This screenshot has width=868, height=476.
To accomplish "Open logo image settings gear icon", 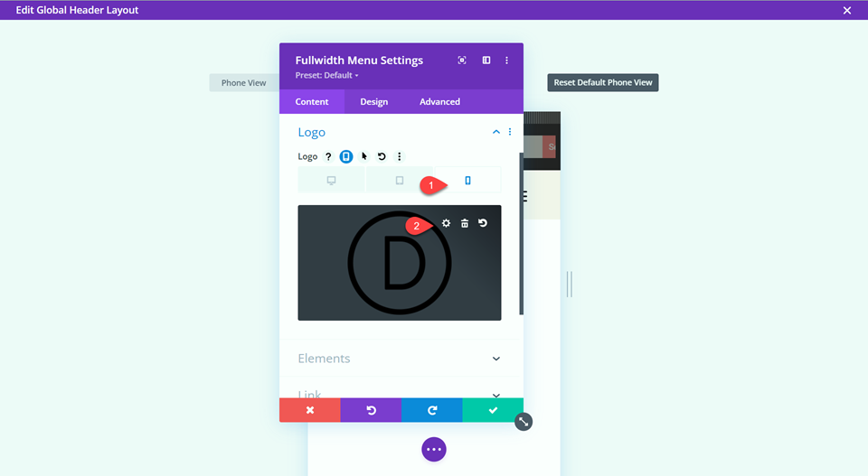I will [x=446, y=223].
